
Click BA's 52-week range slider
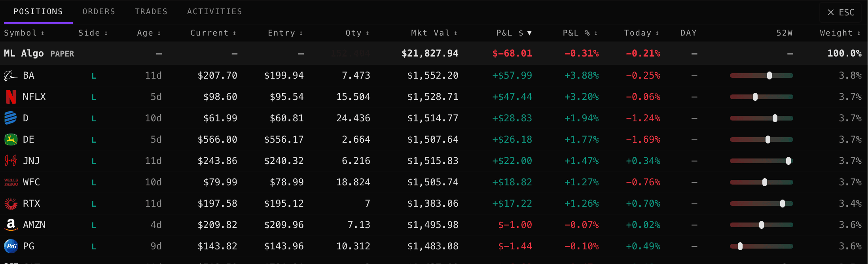pyautogui.click(x=762, y=75)
